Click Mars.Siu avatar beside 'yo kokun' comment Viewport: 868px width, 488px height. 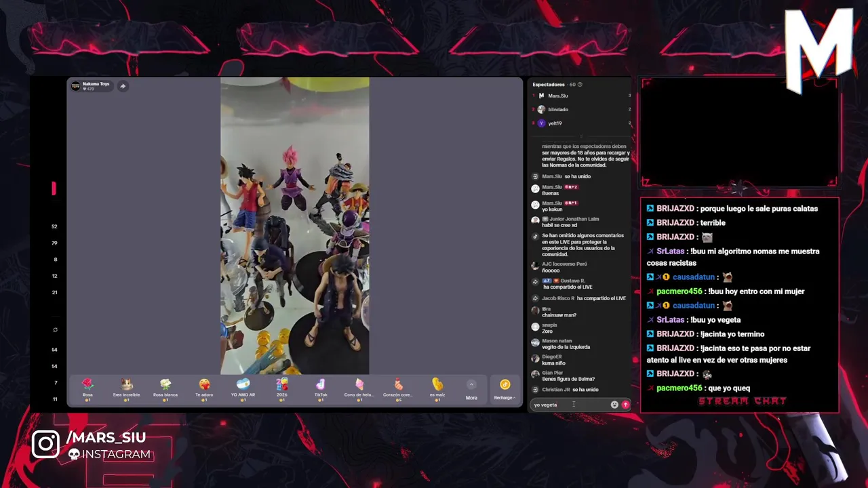535,205
